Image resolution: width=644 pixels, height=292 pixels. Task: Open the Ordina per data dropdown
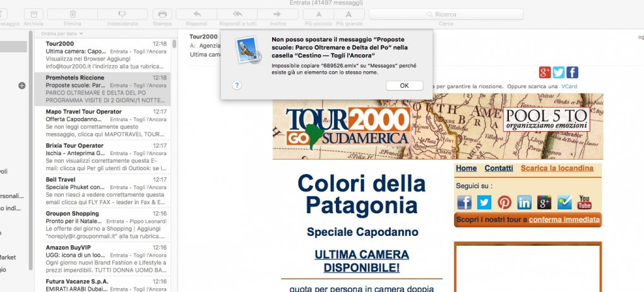pos(62,33)
